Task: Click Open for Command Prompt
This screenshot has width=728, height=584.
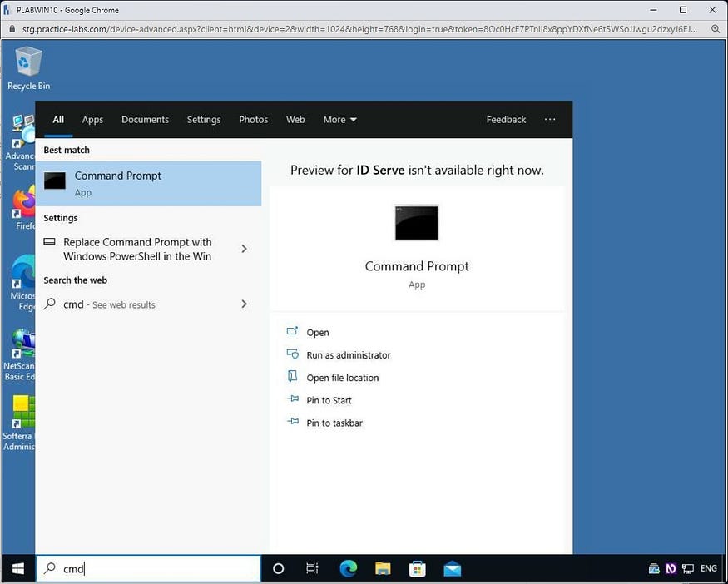Action: click(318, 333)
